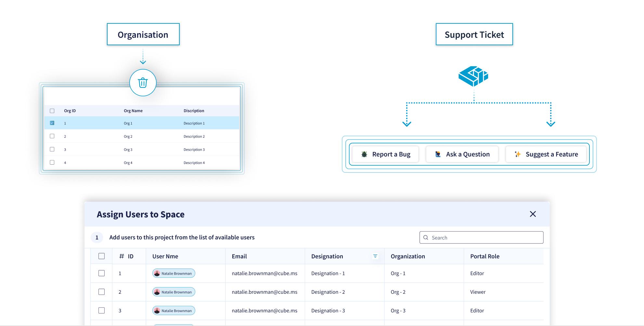Click the step 1 number badge
Viewport: 644px width, 326px height.
(x=97, y=238)
